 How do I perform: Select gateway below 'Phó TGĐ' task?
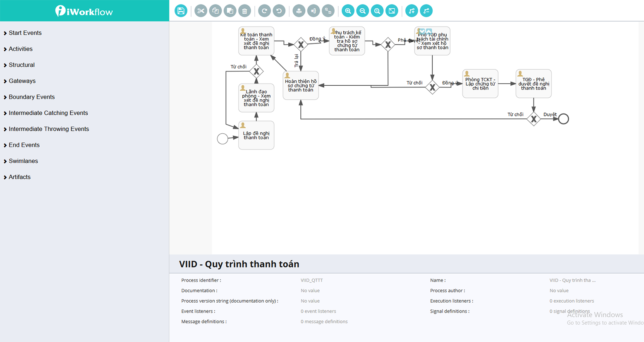click(432, 87)
